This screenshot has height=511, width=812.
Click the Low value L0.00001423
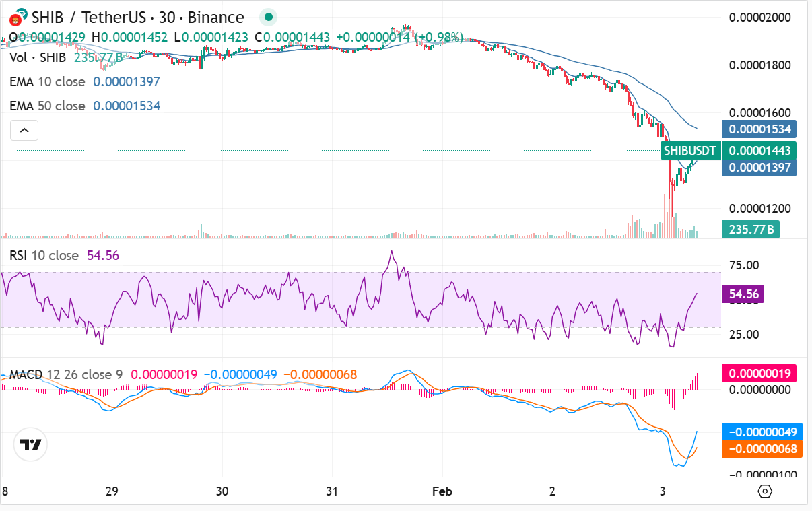pos(211,38)
